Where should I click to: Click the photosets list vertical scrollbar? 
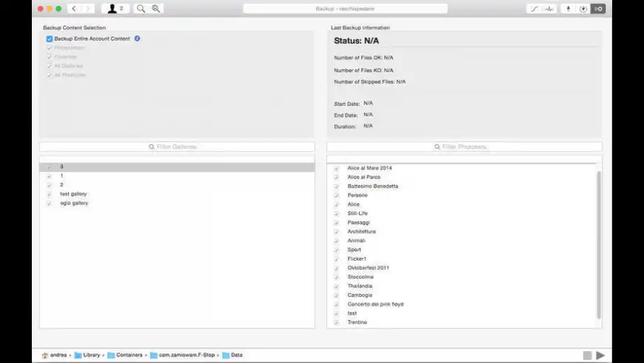599,245
